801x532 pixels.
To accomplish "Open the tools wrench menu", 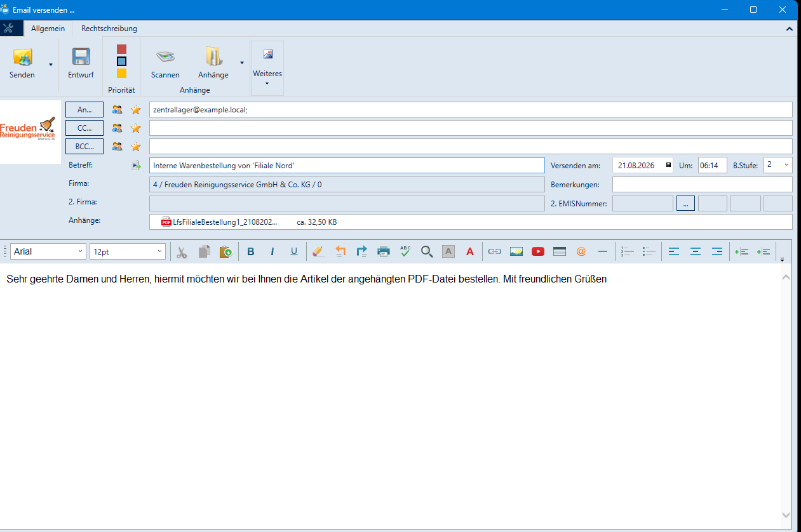I will (8, 29).
